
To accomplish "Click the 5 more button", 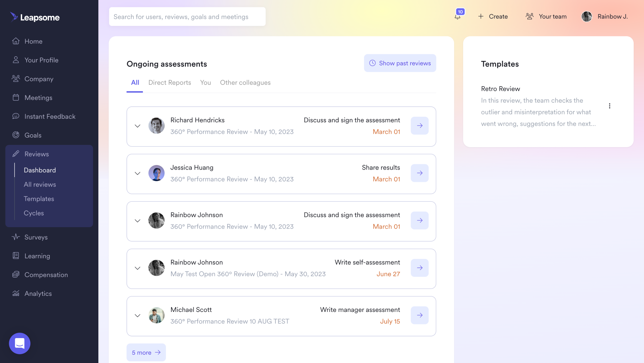I will pos(146,352).
